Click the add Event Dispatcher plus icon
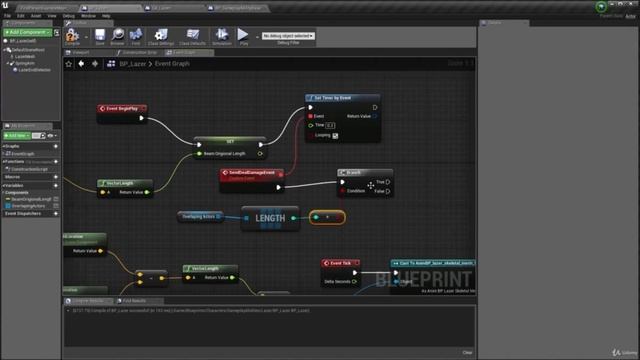The image size is (640, 360). click(x=56, y=213)
